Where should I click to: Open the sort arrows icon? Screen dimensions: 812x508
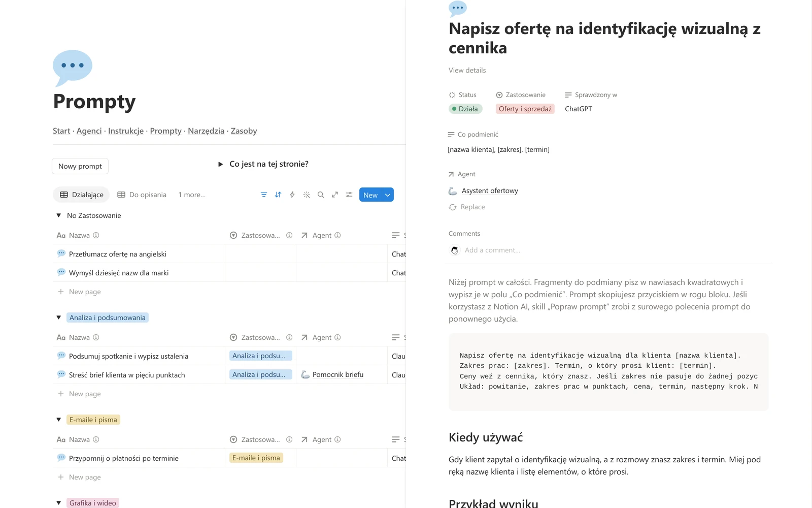278,195
